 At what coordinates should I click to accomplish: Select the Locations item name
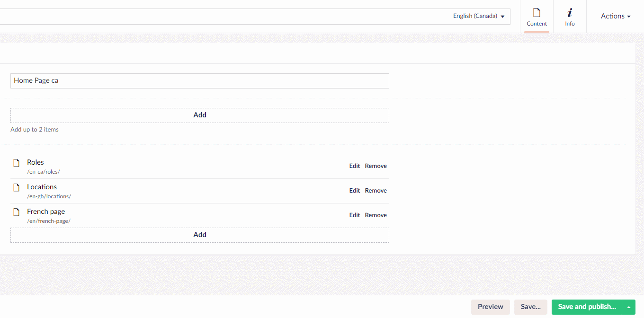(x=42, y=187)
